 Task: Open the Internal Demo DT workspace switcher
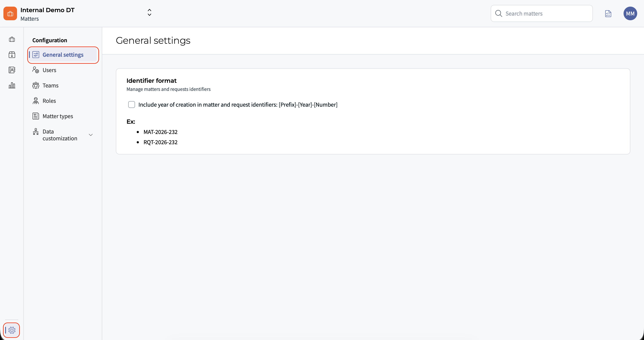tap(149, 13)
